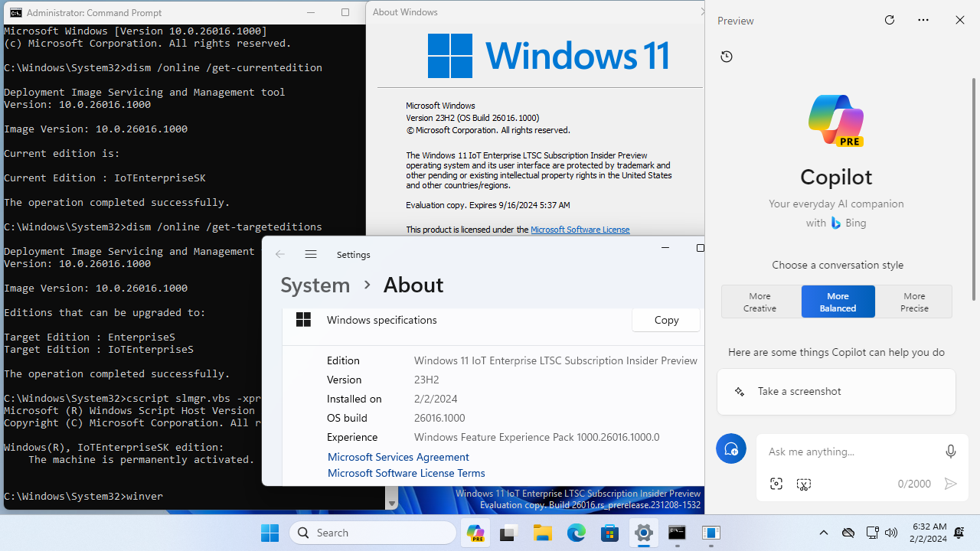Open Copilot chat history icon
Image resolution: width=980 pixels, height=551 pixels.
tap(727, 57)
